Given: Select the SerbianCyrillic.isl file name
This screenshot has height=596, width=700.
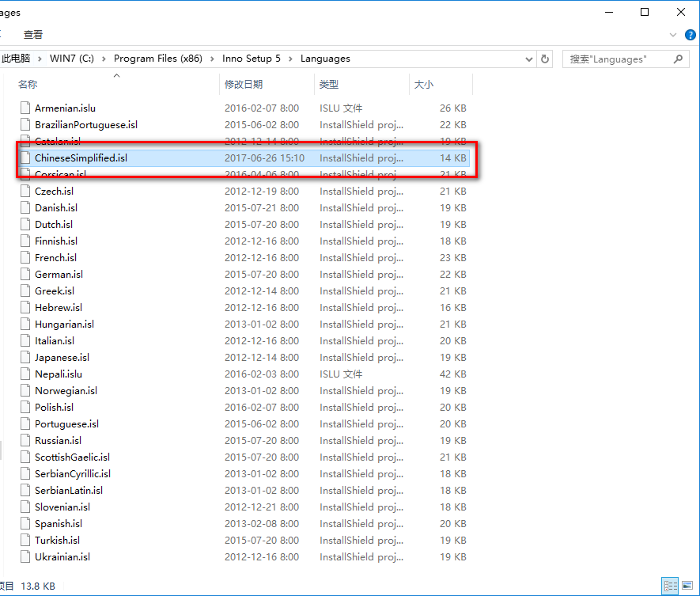Looking at the screenshot, I should tap(73, 473).
